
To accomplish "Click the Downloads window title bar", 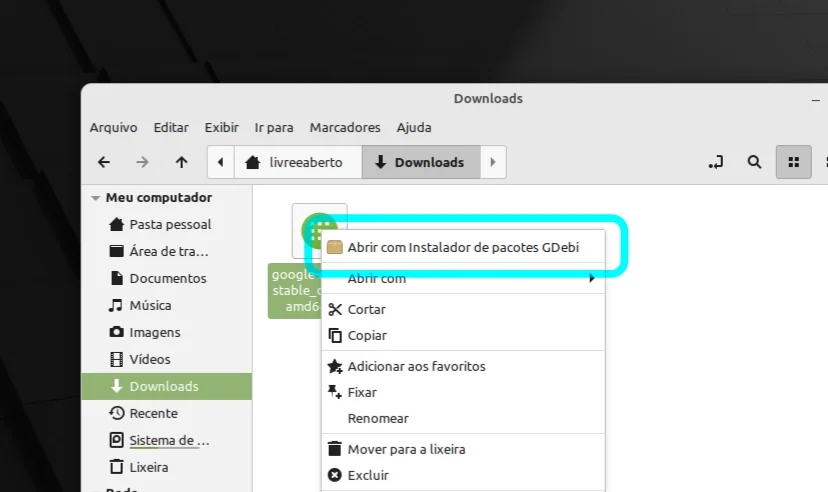I will (x=488, y=99).
